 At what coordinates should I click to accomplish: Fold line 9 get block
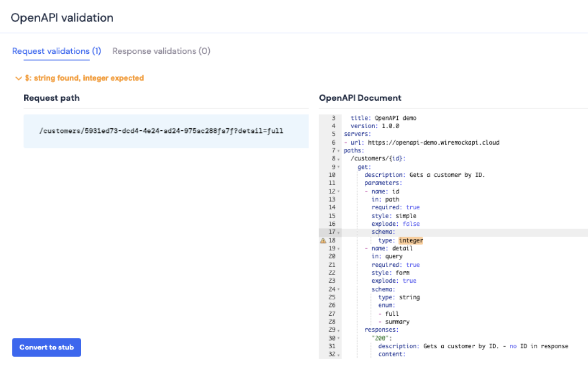pos(338,167)
